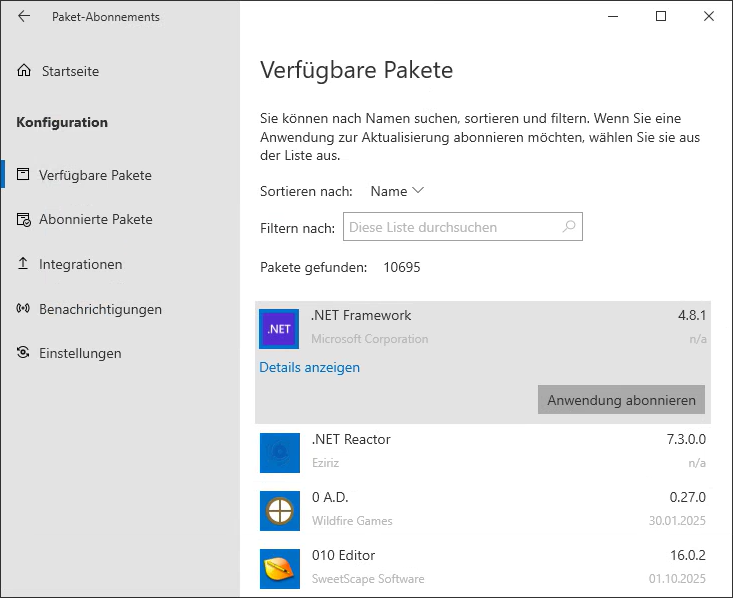
Task: Click the Einstellungen settings icon
Action: (x=24, y=353)
